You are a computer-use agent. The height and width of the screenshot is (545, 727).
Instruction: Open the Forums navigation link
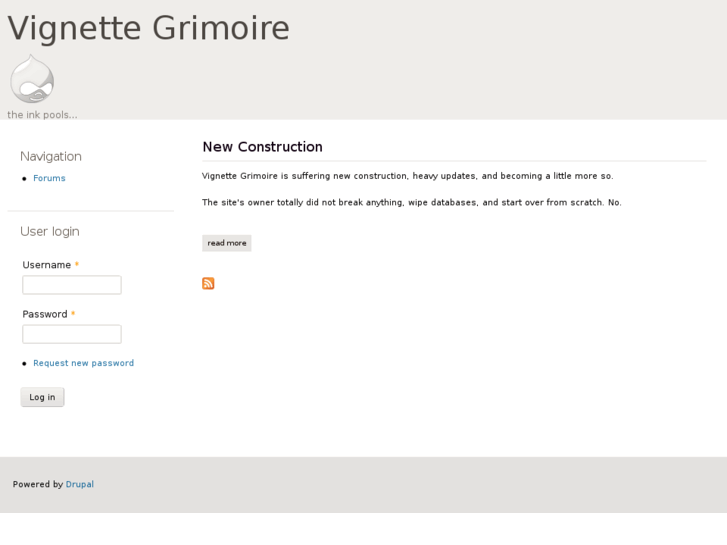coord(49,178)
